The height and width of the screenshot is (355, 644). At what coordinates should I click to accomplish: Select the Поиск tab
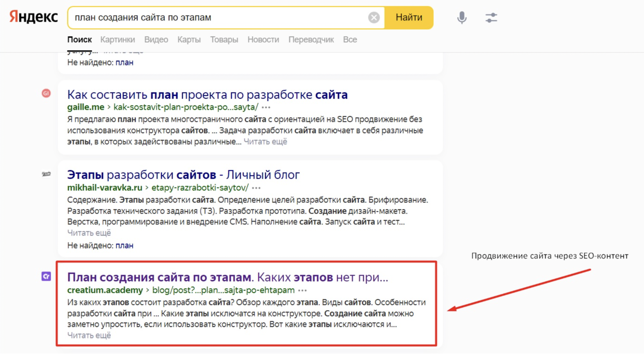[x=79, y=40]
